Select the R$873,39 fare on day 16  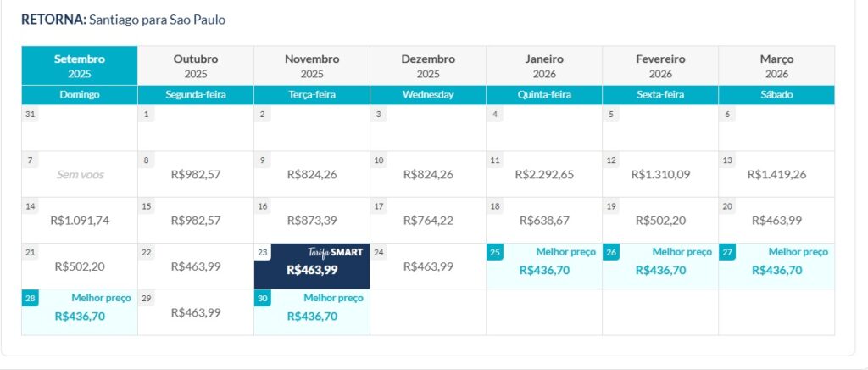312,221
